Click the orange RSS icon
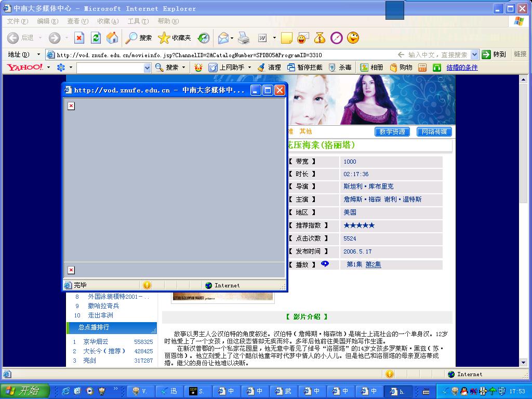This screenshot has width=532, height=399. tap(422, 68)
